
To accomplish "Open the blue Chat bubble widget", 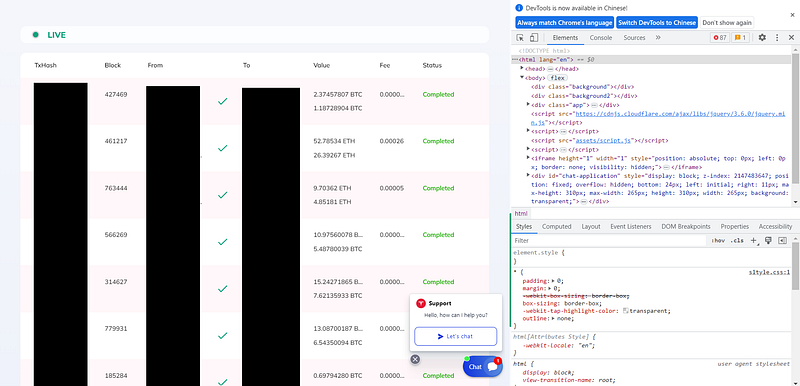I will (482, 367).
